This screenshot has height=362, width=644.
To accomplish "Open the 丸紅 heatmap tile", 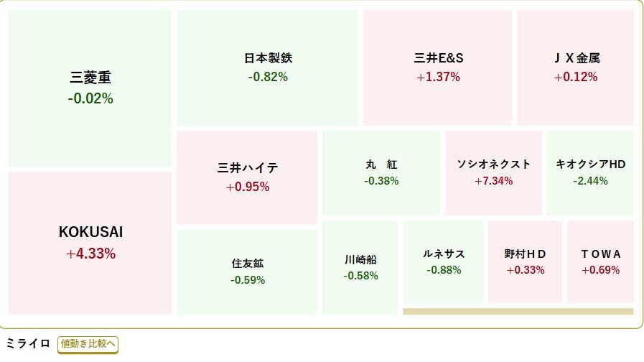I will click(x=381, y=172).
